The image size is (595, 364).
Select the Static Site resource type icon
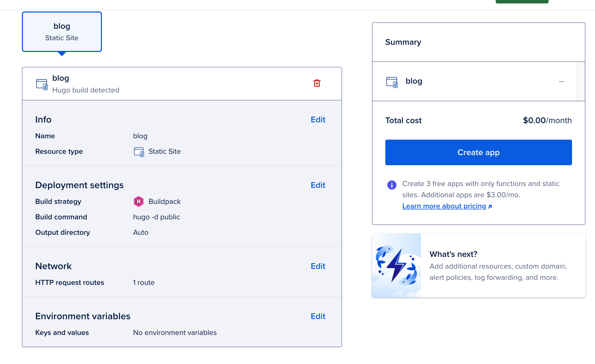click(139, 151)
